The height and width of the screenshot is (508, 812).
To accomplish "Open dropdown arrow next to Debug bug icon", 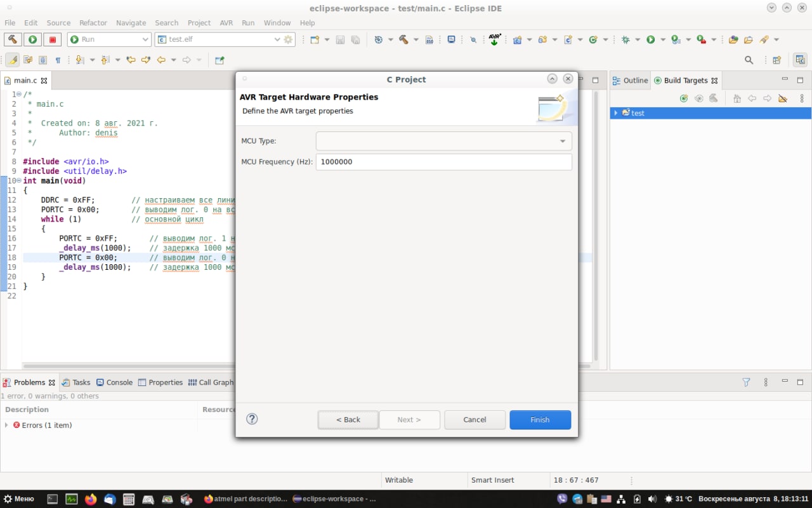I will tap(637, 39).
